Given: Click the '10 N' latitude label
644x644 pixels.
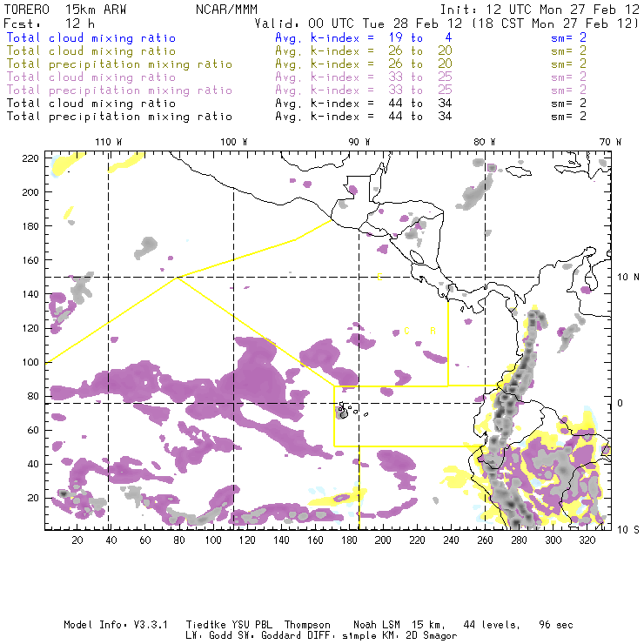Looking at the screenshot, I should [x=628, y=278].
